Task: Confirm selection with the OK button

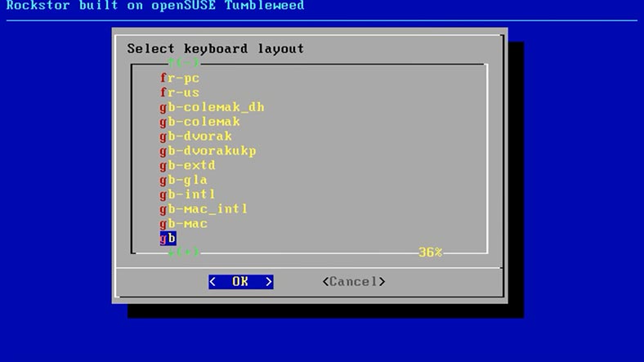Action: [240, 282]
